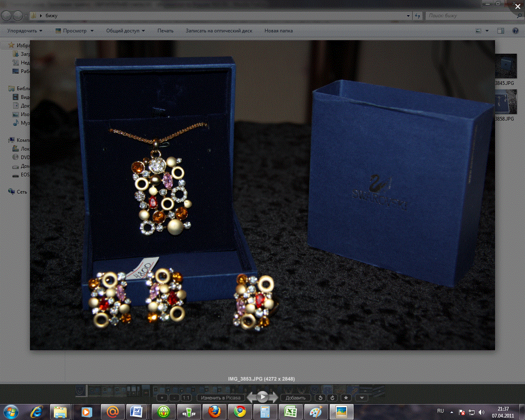This screenshot has height=420, width=525.
Task: Click the zoom out minus button
Action: (x=174, y=397)
